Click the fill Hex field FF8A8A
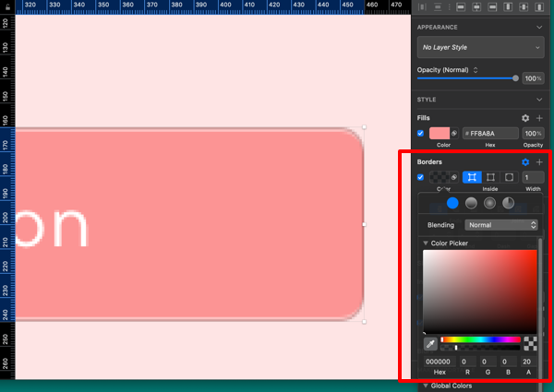This screenshot has height=392, width=554. tap(490, 134)
